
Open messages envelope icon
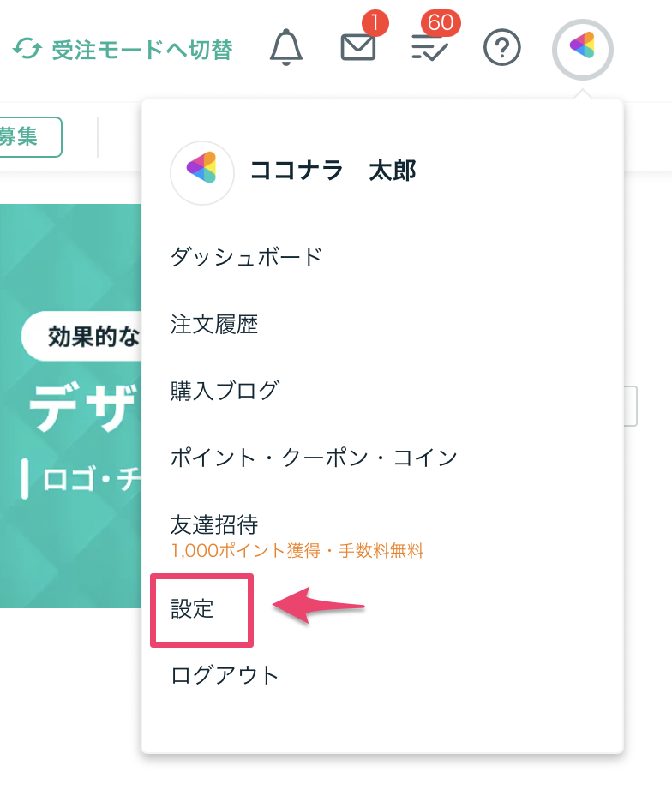pos(358,48)
